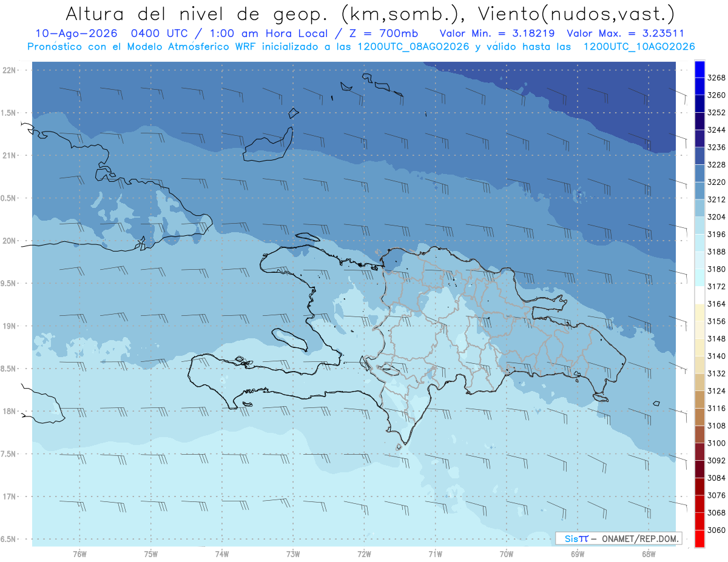Click the latitude label 20N
This screenshot has width=728, height=562.
[8, 241]
